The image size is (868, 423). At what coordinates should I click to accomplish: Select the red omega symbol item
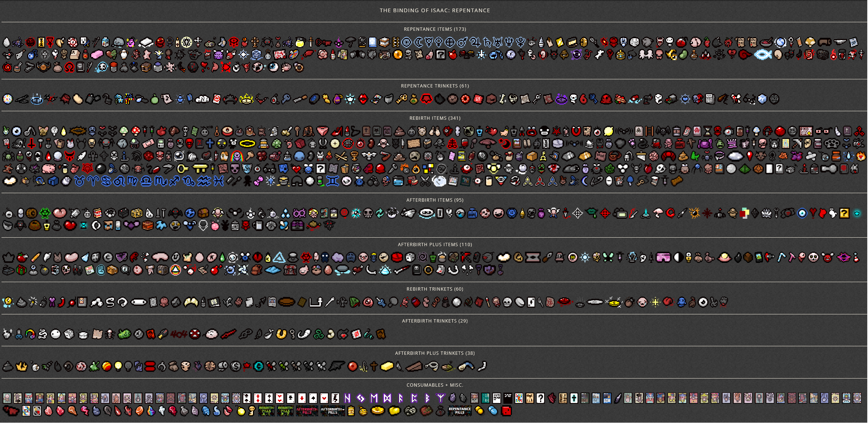[69, 67]
